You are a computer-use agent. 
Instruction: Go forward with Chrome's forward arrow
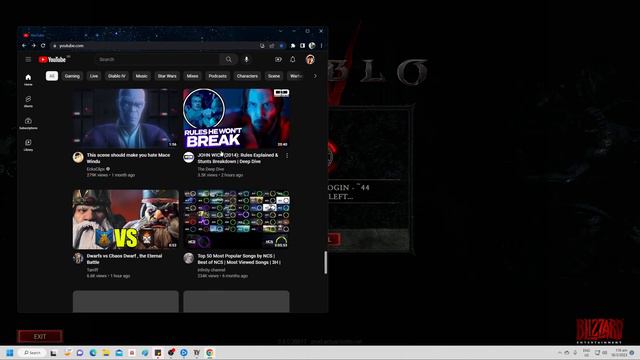point(33,46)
